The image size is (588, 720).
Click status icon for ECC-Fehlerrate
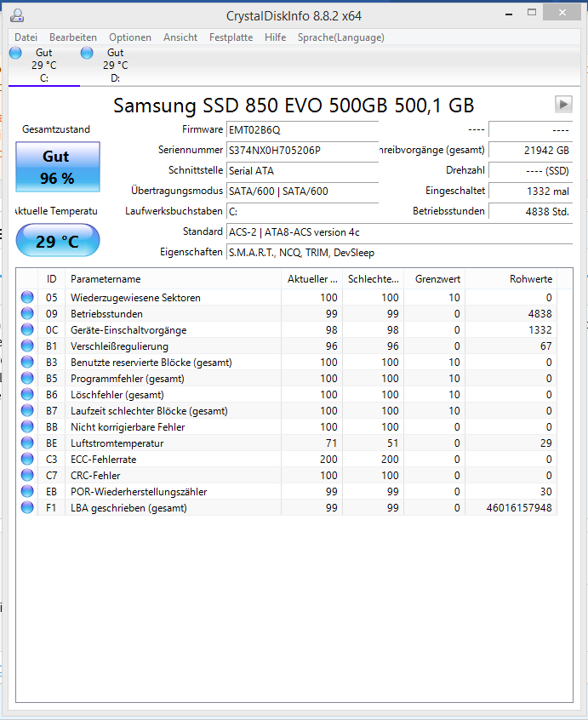coord(27,459)
